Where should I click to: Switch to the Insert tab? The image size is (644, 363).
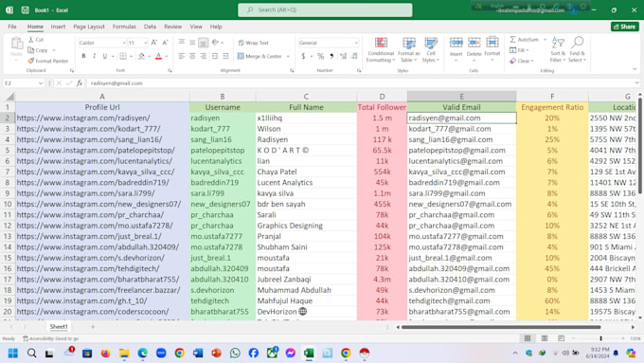point(58,27)
